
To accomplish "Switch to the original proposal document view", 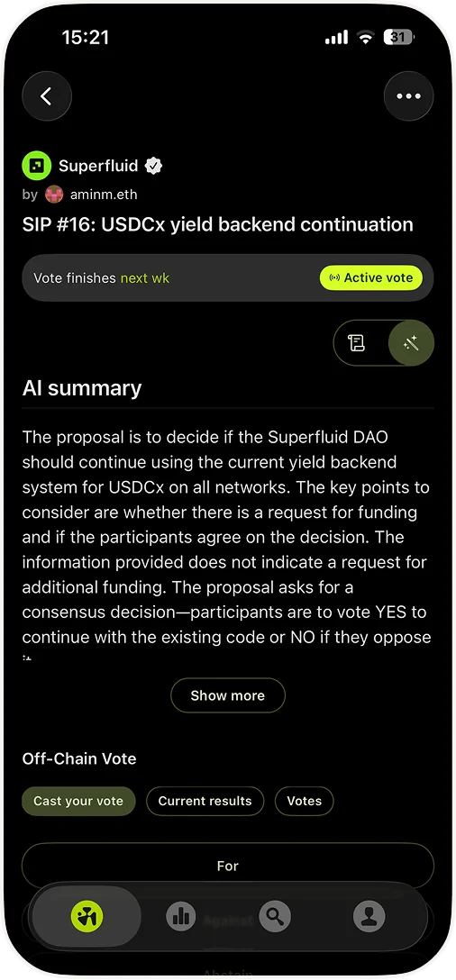I will pos(357,342).
